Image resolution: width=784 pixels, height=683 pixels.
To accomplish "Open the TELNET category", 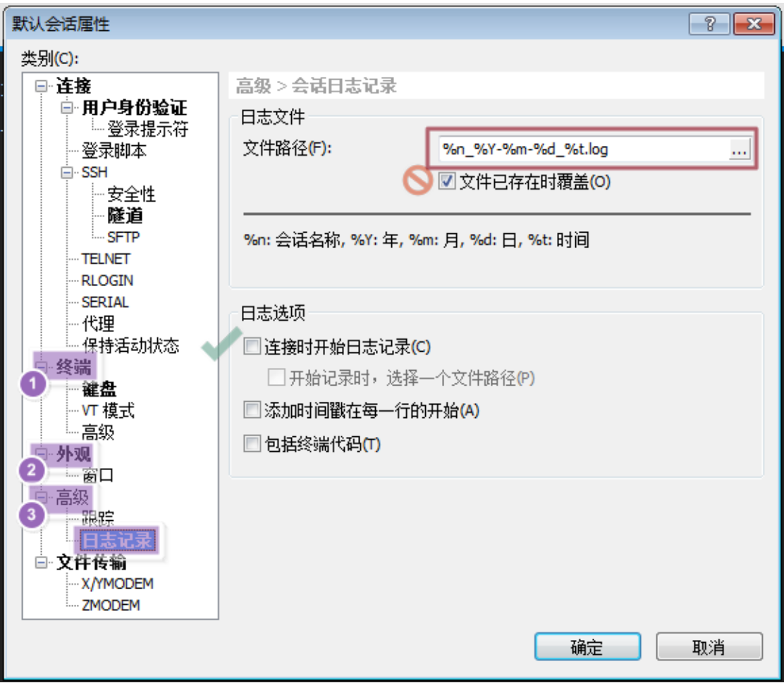I will 106,259.
